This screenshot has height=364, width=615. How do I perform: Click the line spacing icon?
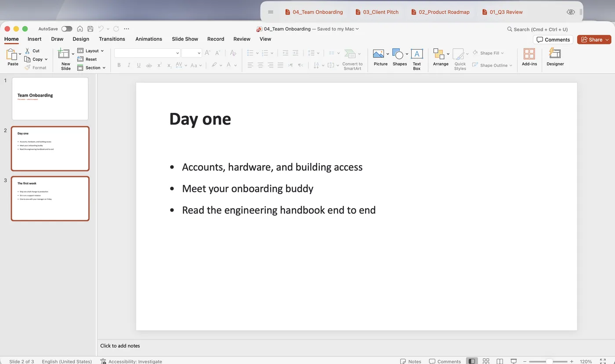(x=311, y=53)
